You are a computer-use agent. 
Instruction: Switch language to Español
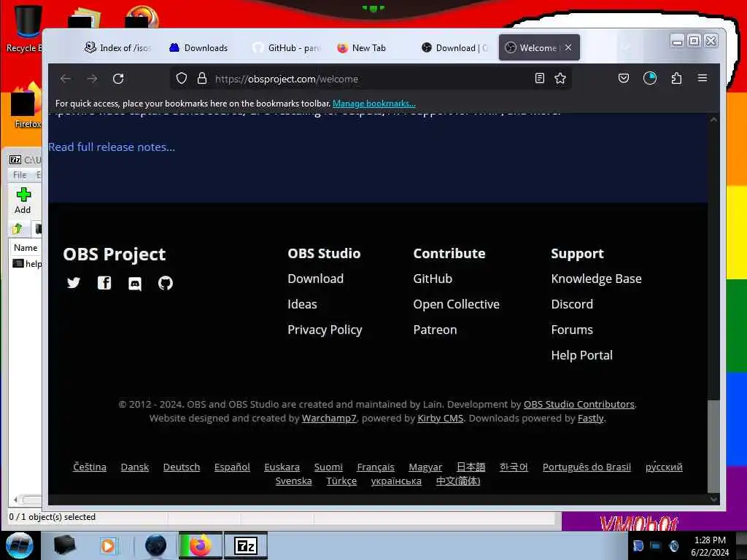[232, 467]
